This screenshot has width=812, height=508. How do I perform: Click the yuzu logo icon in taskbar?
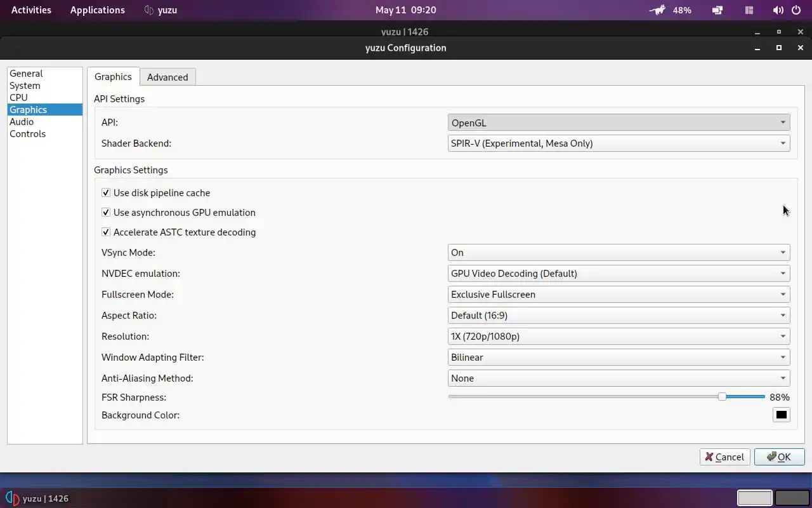point(12,498)
